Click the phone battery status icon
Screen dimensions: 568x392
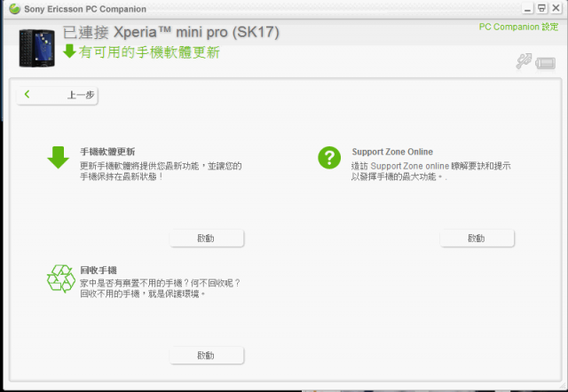coord(546,63)
